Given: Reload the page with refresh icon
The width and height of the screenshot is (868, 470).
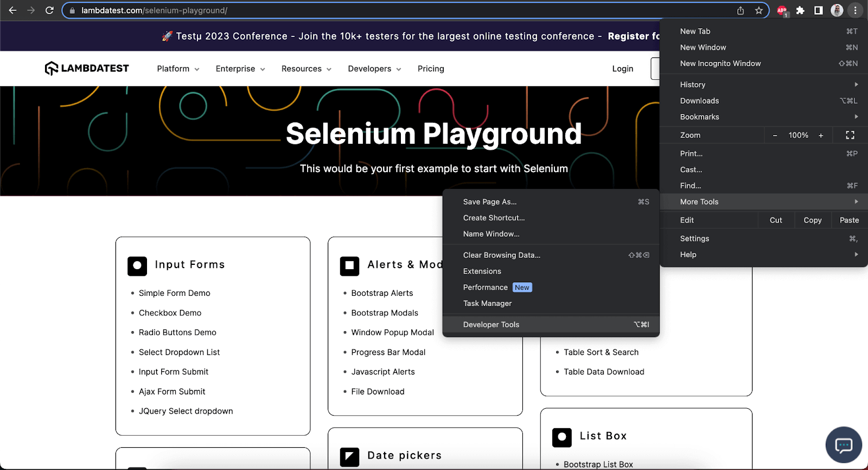Looking at the screenshot, I should [49, 10].
